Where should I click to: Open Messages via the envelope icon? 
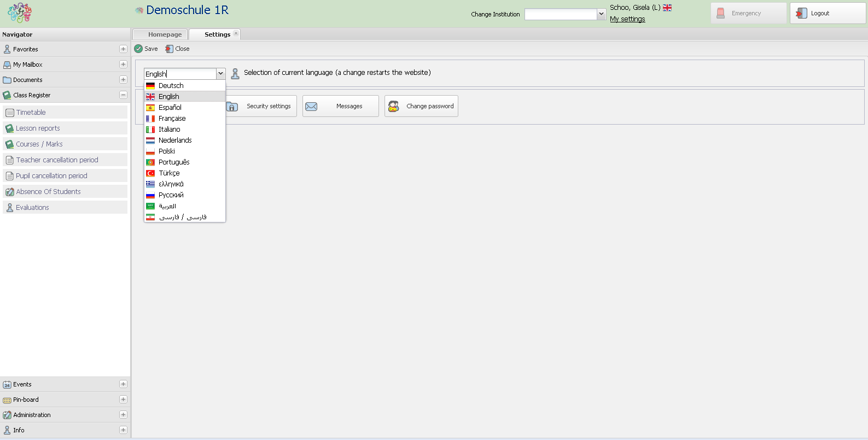[x=311, y=107]
